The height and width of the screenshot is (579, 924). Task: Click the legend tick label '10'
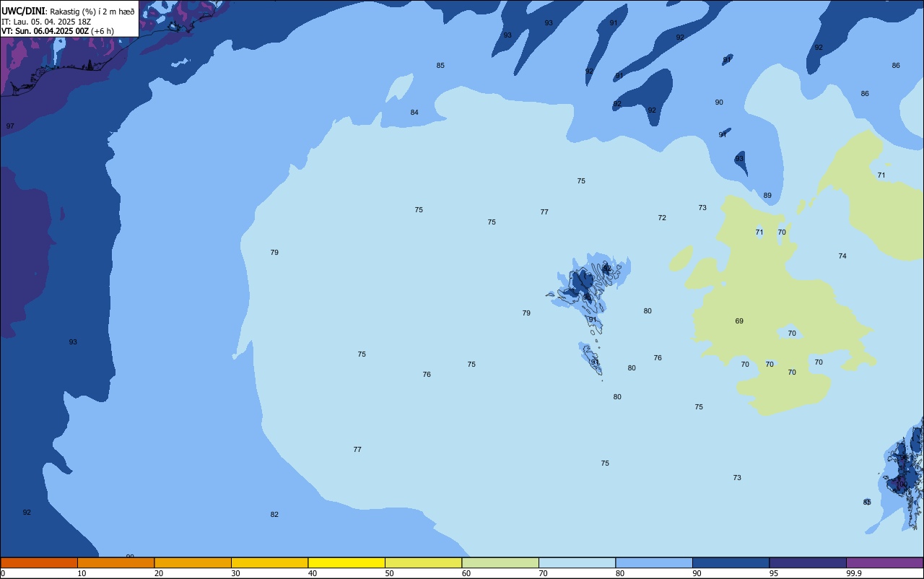[x=82, y=573]
